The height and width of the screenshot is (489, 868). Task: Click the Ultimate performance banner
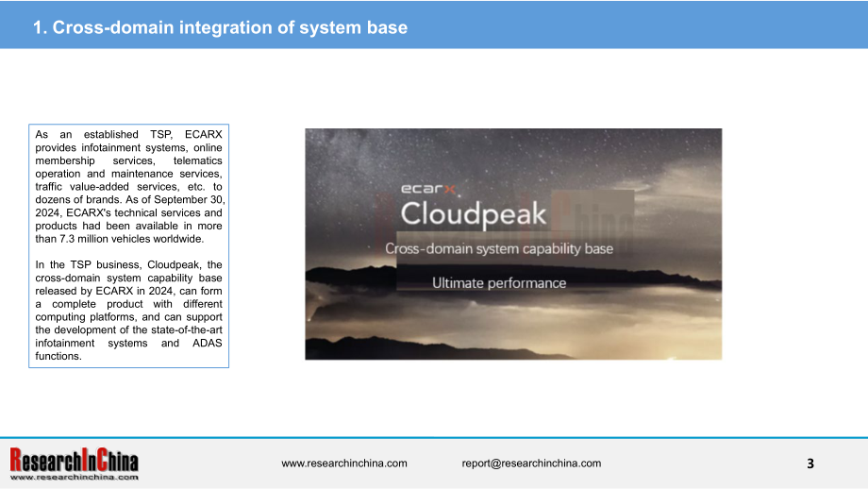coord(499,283)
